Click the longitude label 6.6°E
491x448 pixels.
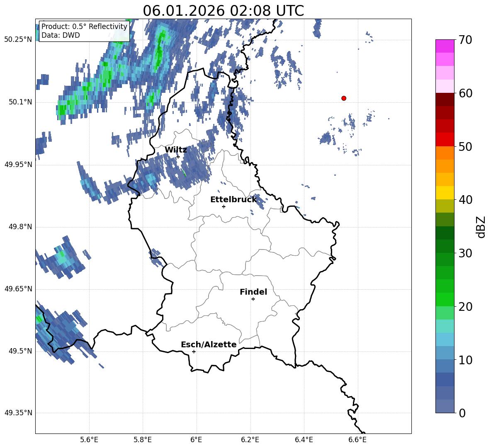357,440
